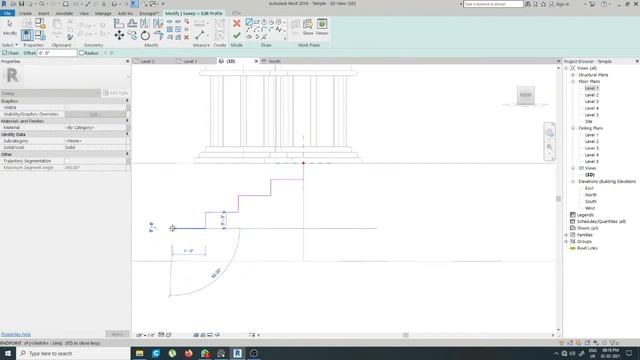
Task: Click the Properties help link
Action: tap(16, 334)
